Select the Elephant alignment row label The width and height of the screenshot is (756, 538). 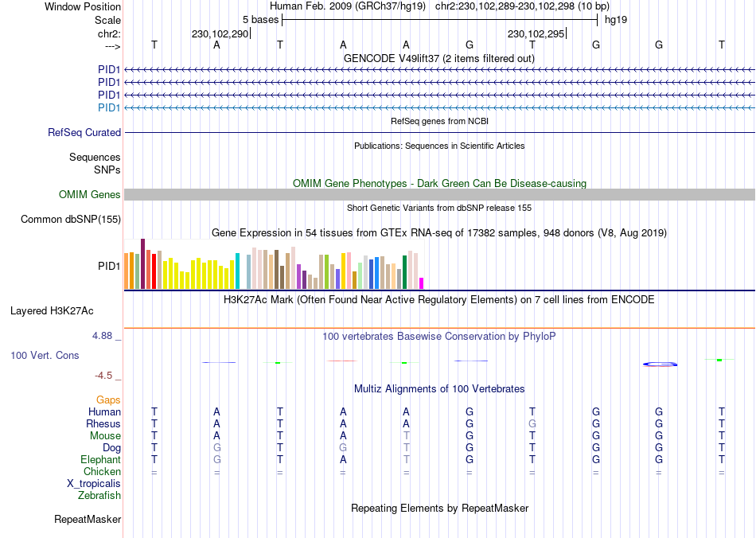click(x=100, y=459)
